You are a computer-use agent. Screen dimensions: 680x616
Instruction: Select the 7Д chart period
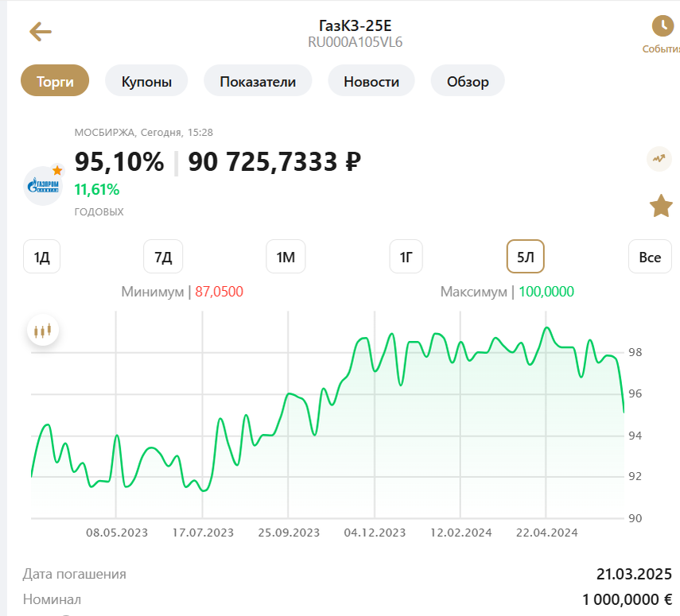pos(163,257)
